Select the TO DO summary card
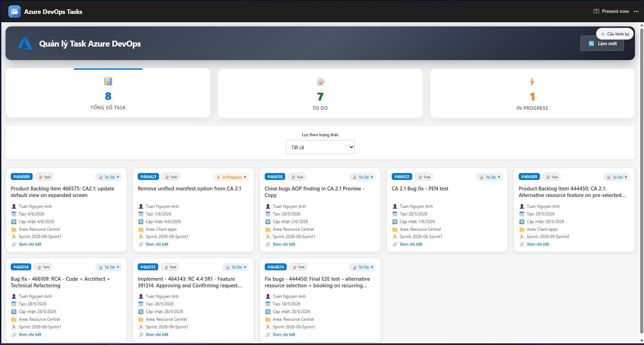Screen dimensions: 644x345 [x=320, y=93]
